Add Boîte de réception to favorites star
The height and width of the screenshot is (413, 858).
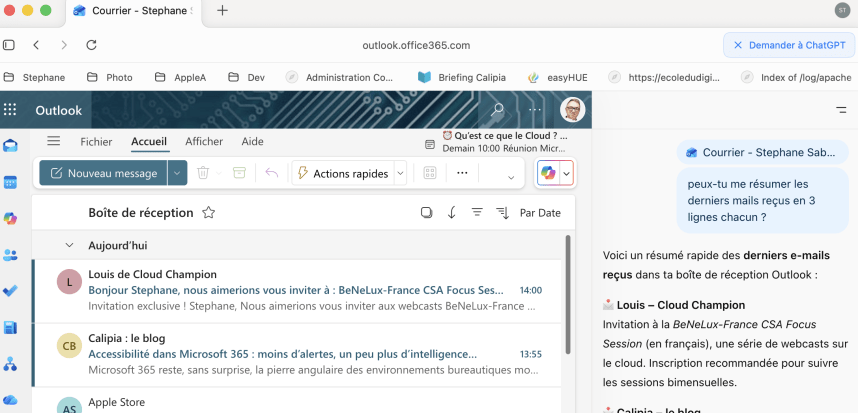pos(209,213)
